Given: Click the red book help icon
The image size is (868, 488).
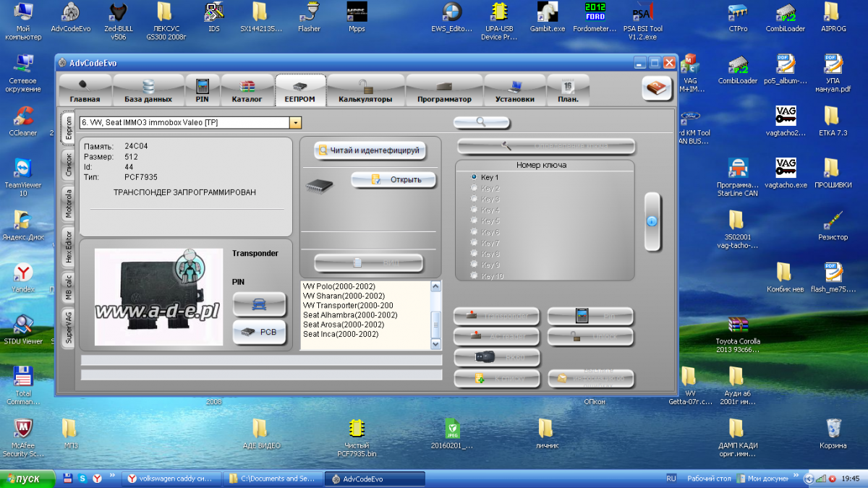Looking at the screenshot, I should pyautogui.click(x=657, y=88).
